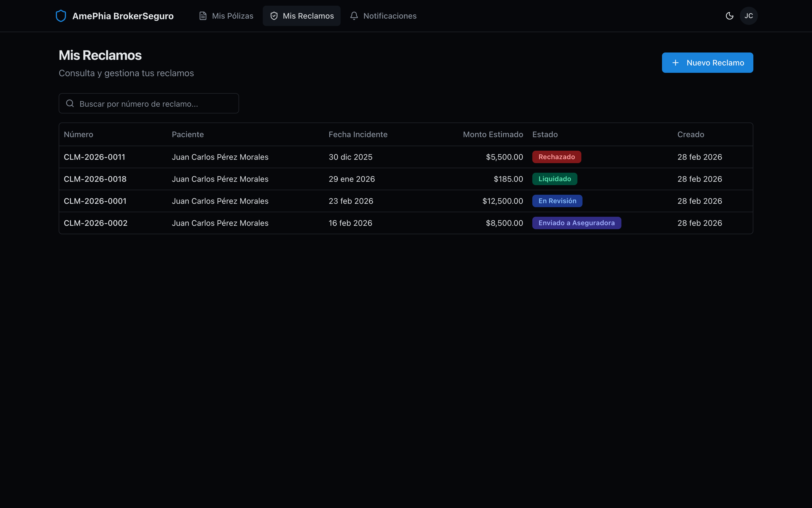Click the Liquidado status badge
Viewport: 812px width, 508px height.
(x=555, y=179)
